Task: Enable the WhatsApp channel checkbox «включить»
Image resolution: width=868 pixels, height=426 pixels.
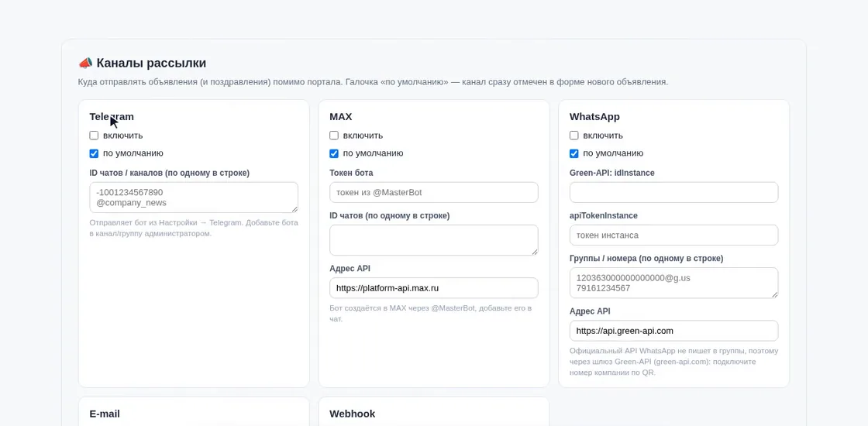Action: [x=574, y=136]
